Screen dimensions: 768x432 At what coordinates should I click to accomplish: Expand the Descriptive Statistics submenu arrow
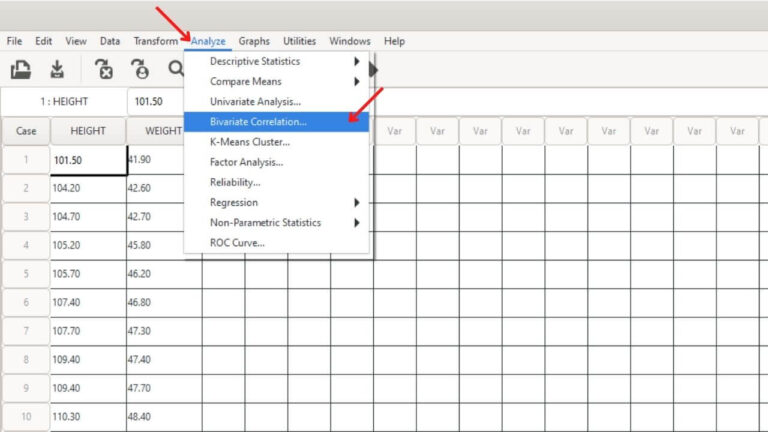(x=357, y=61)
